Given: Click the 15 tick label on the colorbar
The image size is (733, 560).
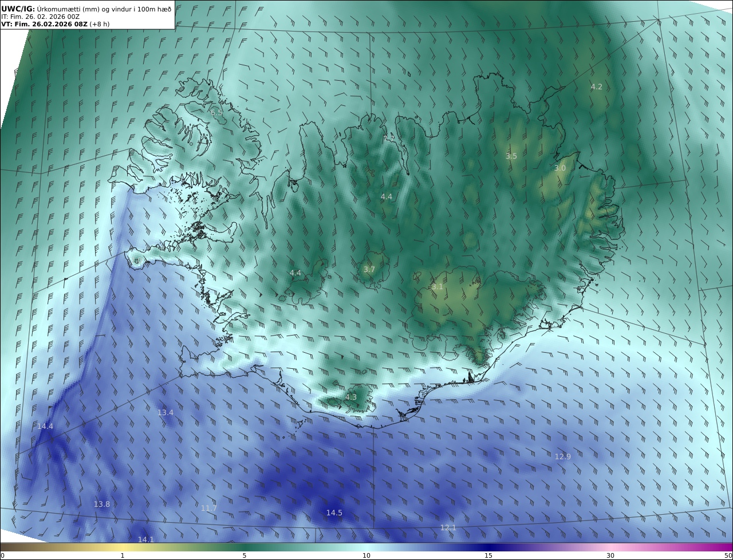Looking at the screenshot, I should pos(488,555).
